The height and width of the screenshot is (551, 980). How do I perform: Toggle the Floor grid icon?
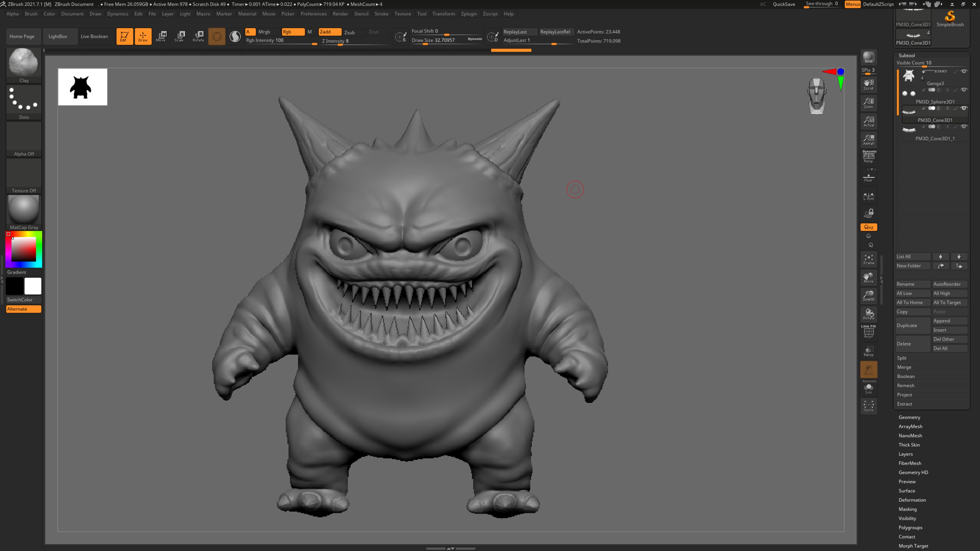coord(869,178)
